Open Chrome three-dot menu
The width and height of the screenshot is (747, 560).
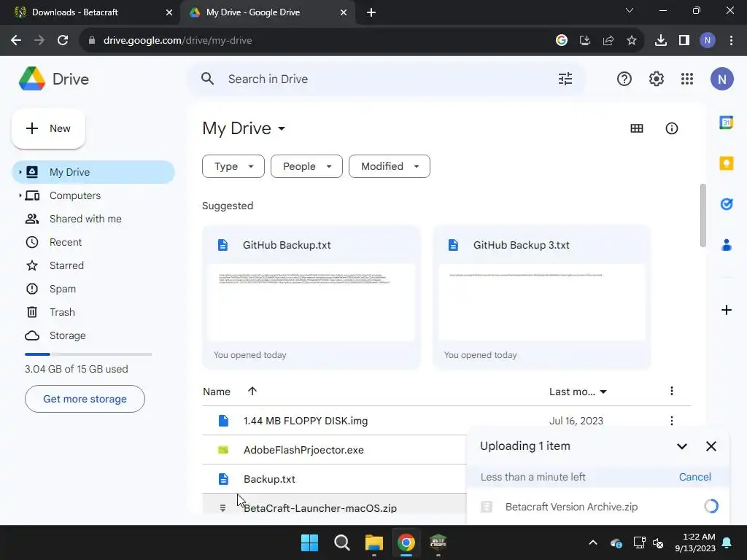pyautogui.click(x=731, y=41)
